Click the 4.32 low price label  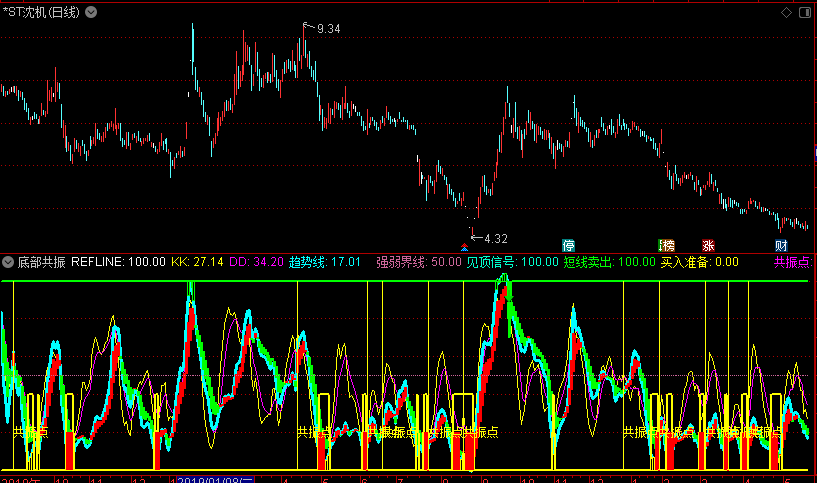[496, 239]
